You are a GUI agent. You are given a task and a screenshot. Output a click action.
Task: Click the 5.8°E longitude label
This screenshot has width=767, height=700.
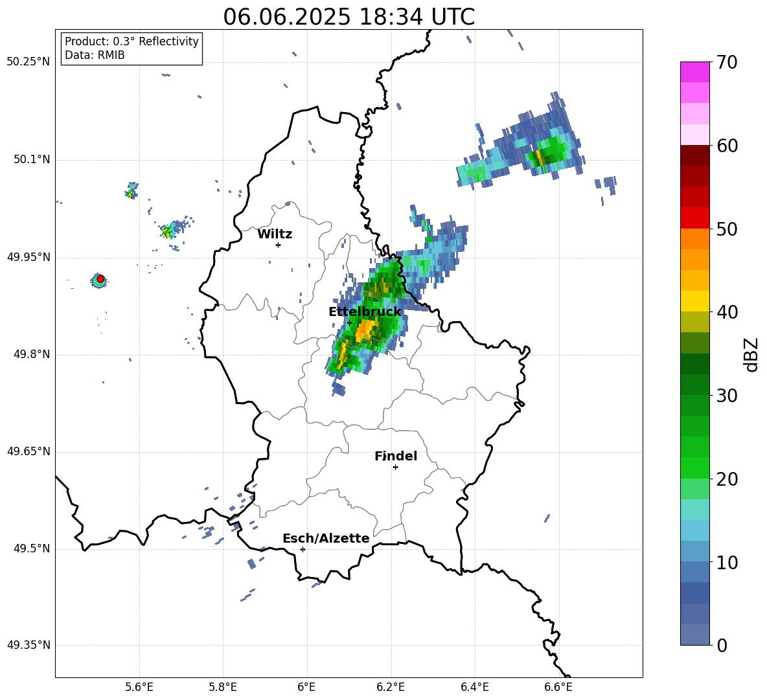coord(223,687)
